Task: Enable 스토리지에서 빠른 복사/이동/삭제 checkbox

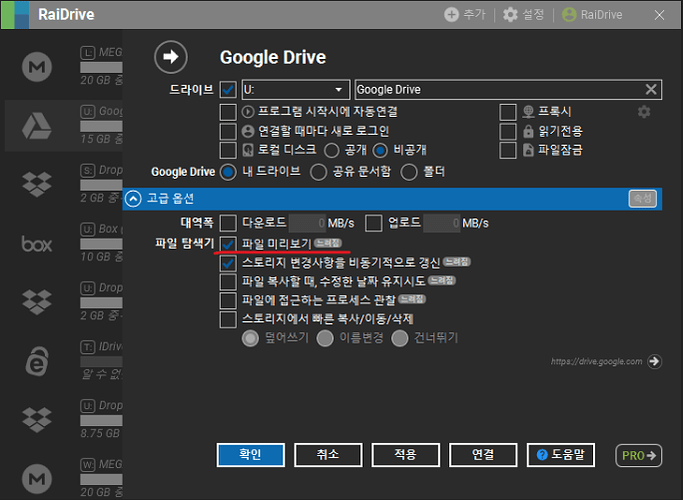Action: click(228, 319)
